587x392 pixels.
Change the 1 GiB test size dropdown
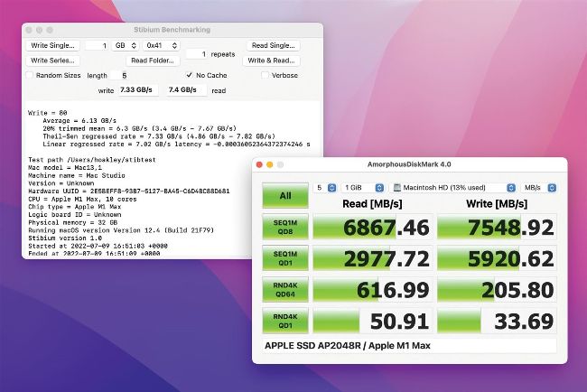click(x=362, y=188)
